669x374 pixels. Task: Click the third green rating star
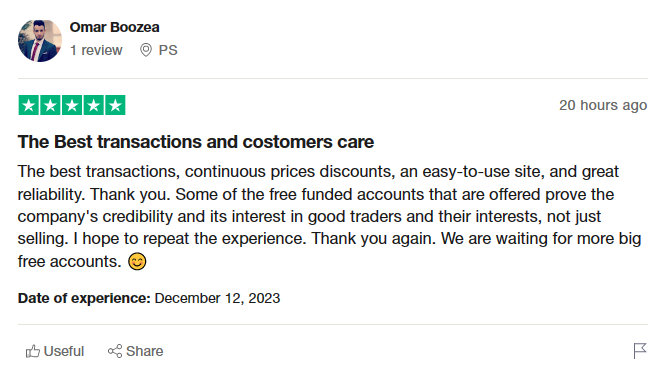(72, 105)
